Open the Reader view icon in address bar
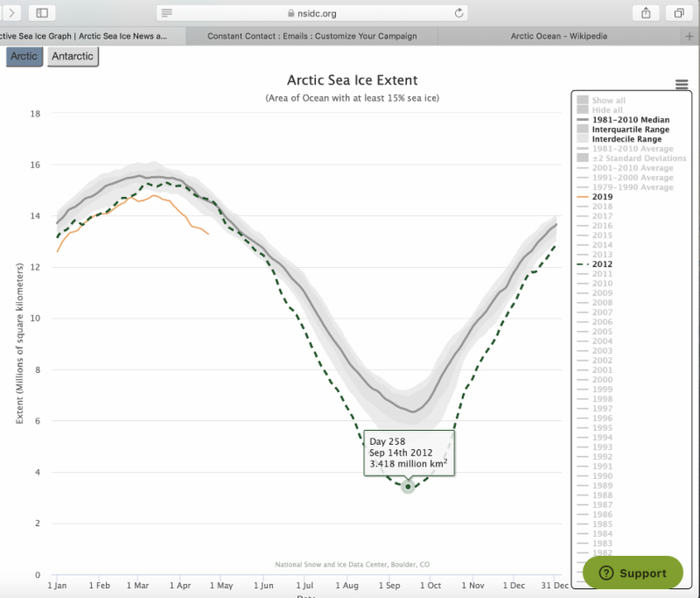700x598 pixels. pos(166,13)
